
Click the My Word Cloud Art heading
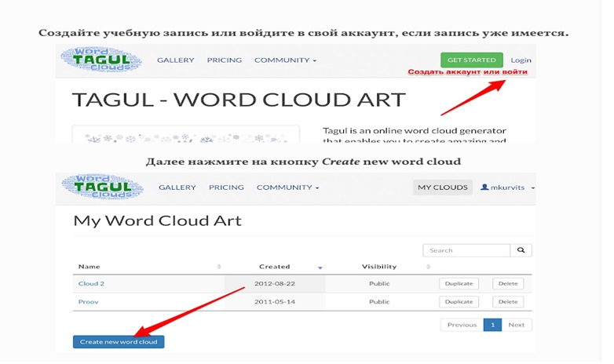click(x=157, y=220)
